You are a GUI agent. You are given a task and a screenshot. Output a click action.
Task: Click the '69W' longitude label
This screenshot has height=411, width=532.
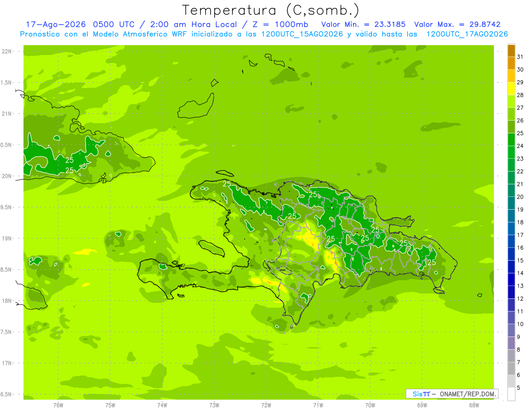pyautogui.click(x=422, y=405)
